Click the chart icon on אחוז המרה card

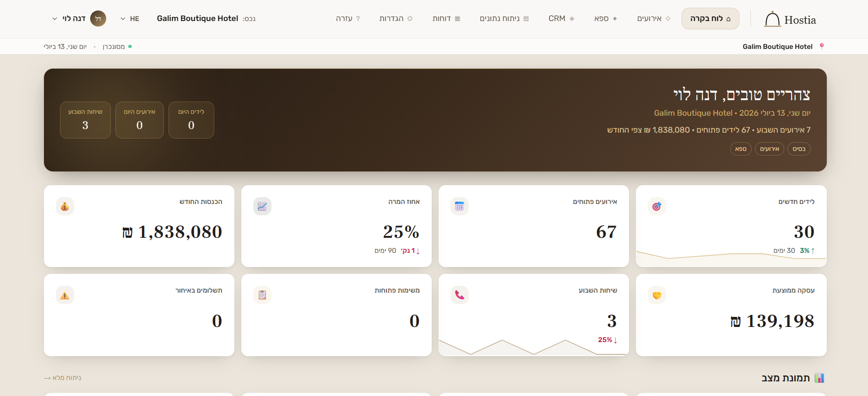pyautogui.click(x=262, y=206)
